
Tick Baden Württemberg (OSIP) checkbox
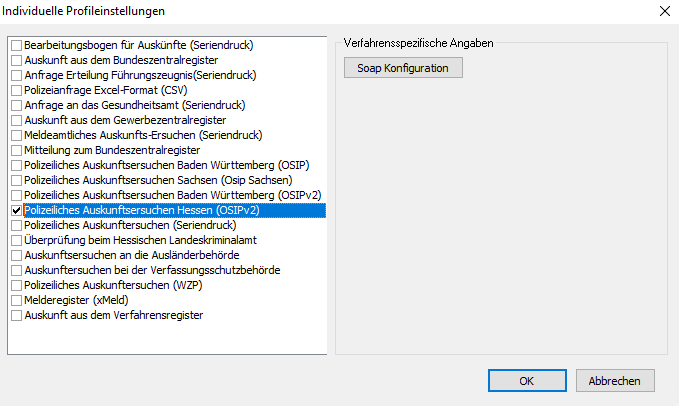[16, 166]
